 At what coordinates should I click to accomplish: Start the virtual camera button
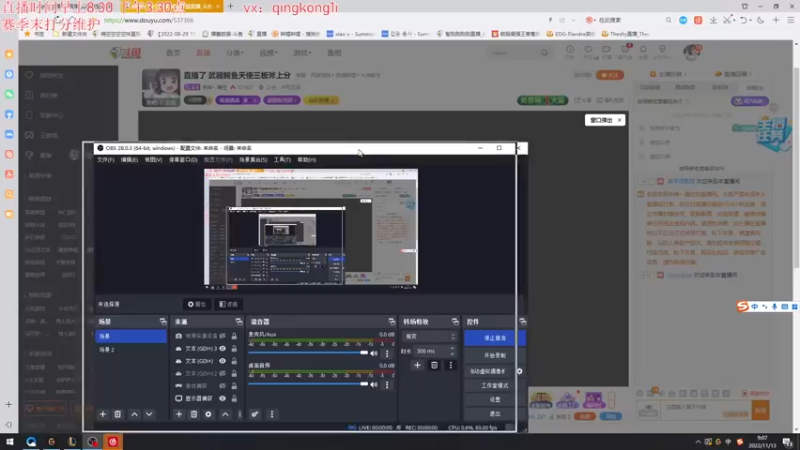pyautogui.click(x=489, y=371)
